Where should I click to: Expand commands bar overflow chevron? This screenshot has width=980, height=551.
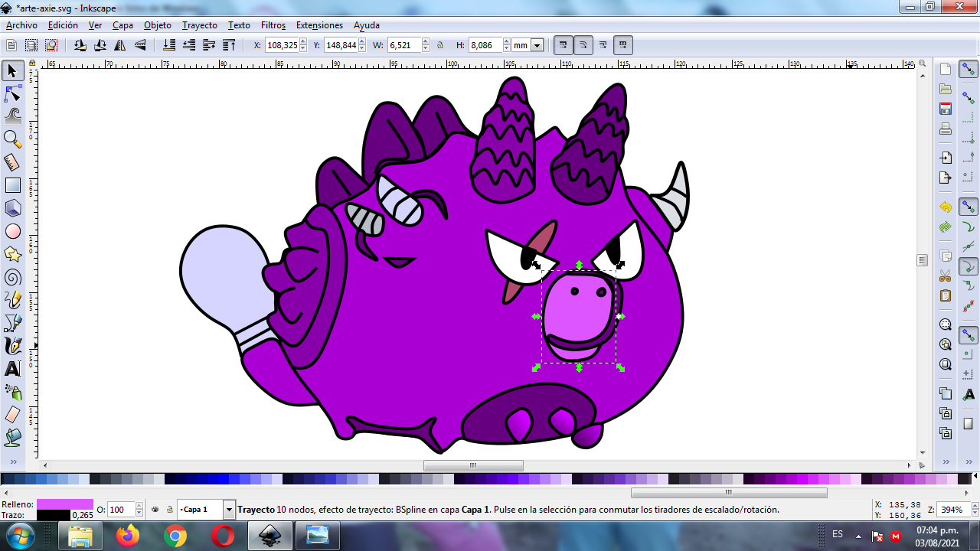pos(946,462)
